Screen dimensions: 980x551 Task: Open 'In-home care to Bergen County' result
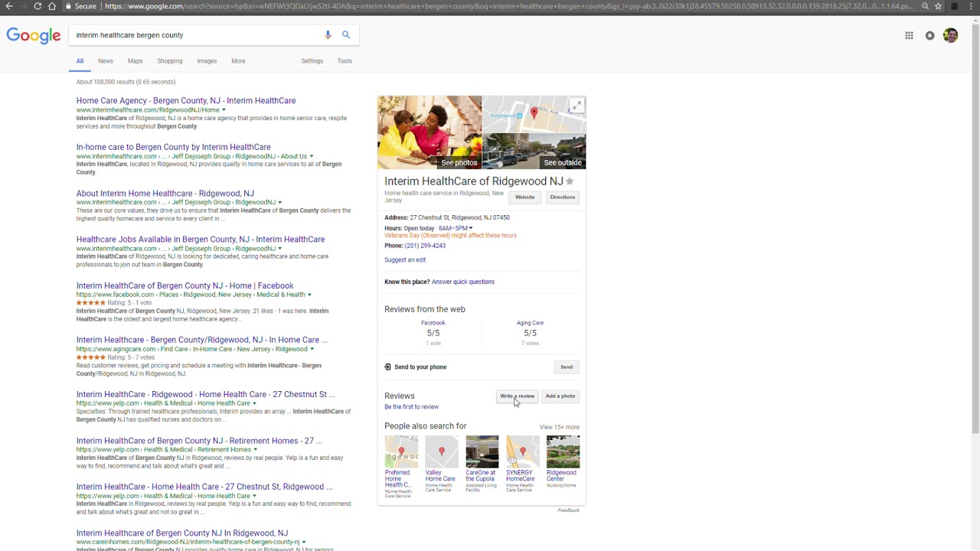(x=174, y=147)
